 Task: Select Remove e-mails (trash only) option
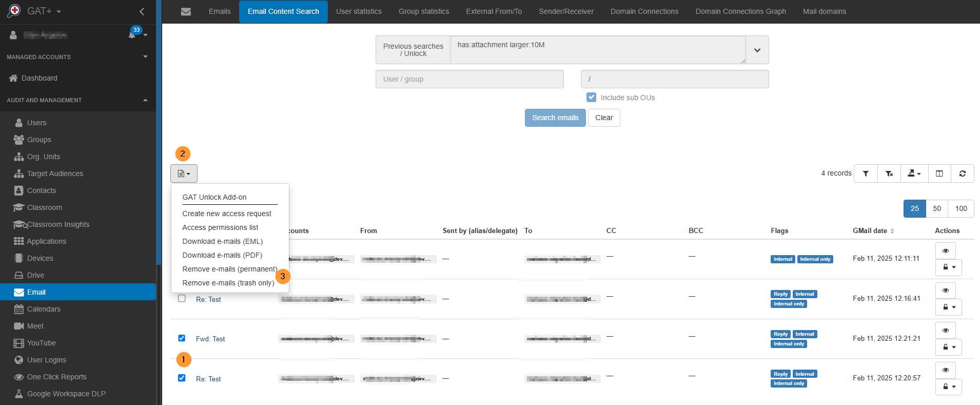228,283
